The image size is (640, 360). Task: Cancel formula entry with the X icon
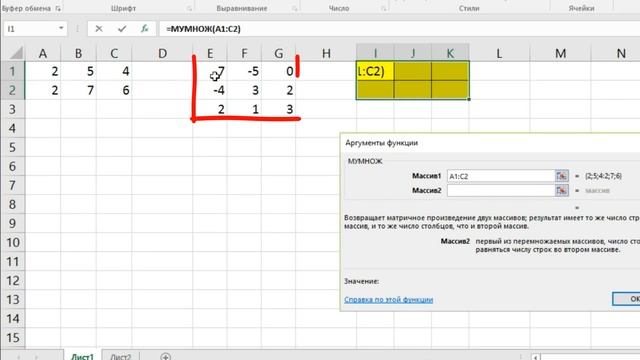pos(99,29)
